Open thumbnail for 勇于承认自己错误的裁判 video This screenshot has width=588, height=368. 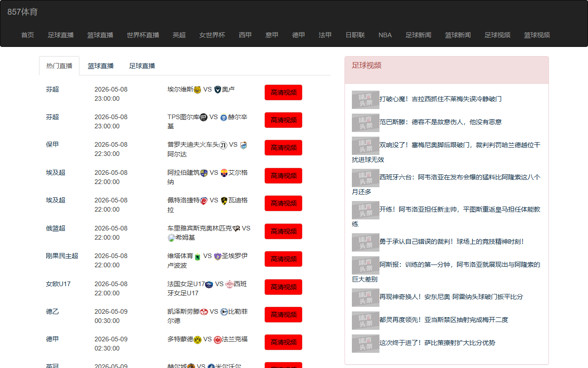[366, 242]
